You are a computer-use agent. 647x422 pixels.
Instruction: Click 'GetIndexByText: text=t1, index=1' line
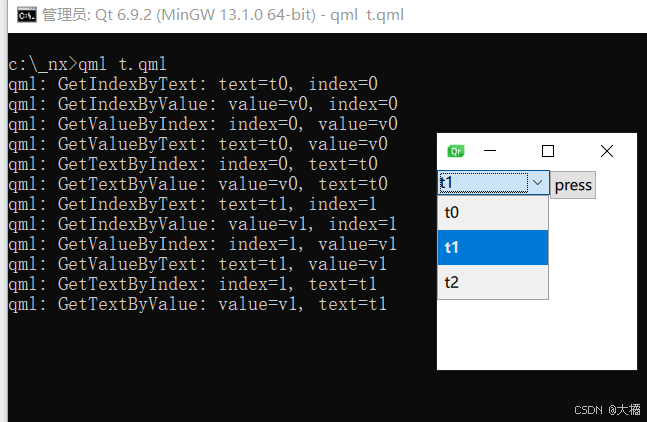[193, 204]
